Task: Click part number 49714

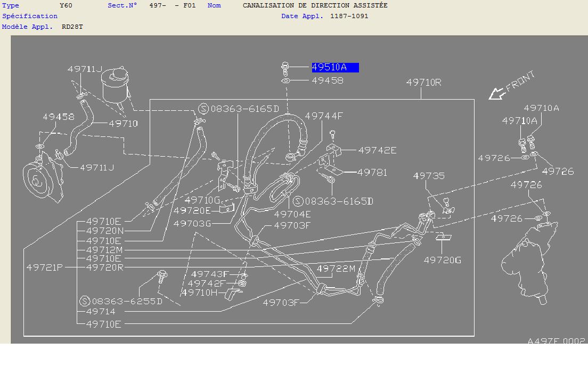Action: click(101, 312)
